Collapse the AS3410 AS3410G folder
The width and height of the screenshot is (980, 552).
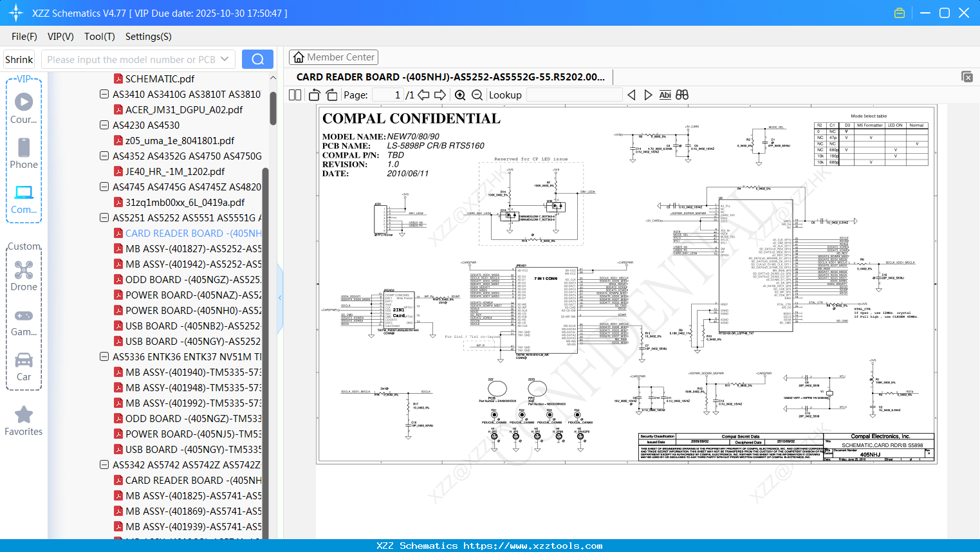[x=104, y=94]
